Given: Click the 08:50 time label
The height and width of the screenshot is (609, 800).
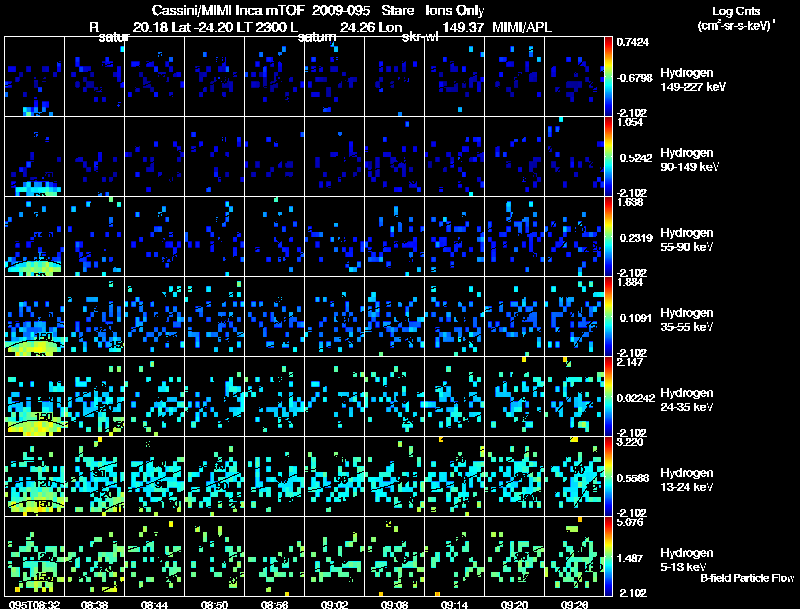Looking at the screenshot, I should coord(214,604).
